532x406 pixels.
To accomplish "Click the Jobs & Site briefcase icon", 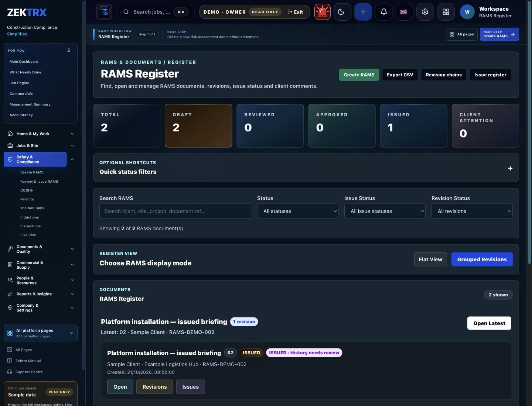I will pyautogui.click(x=10, y=146).
